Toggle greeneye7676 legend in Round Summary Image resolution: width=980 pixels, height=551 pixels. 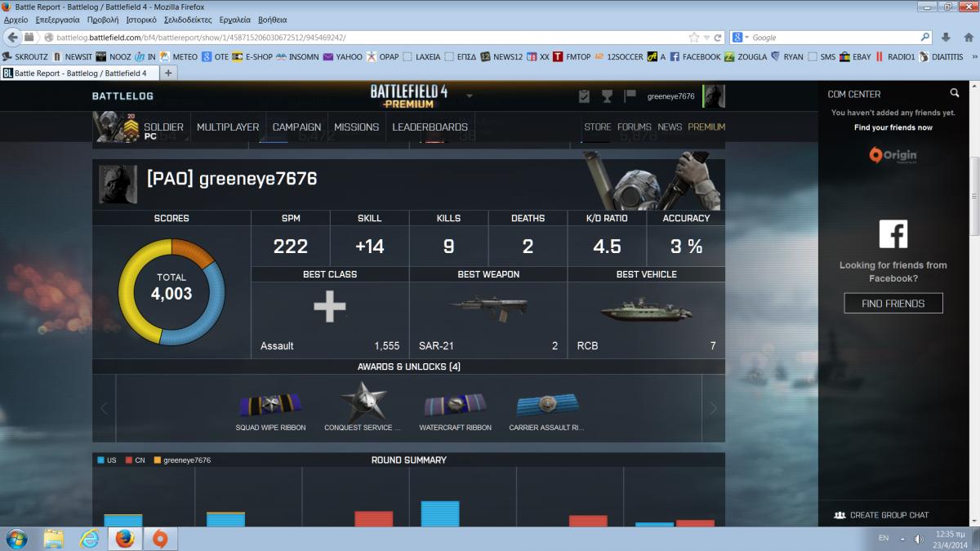pos(181,460)
